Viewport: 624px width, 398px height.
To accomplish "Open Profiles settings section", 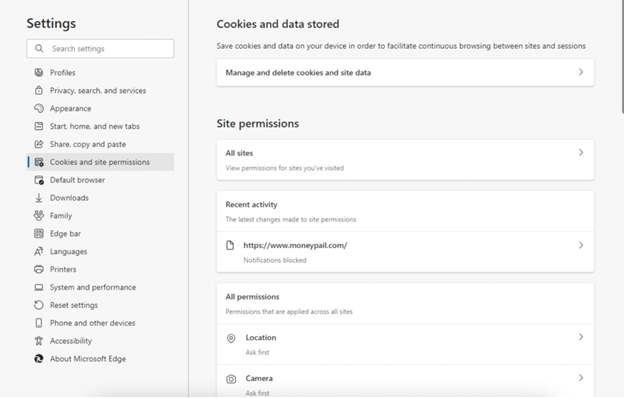I will 100,72.
